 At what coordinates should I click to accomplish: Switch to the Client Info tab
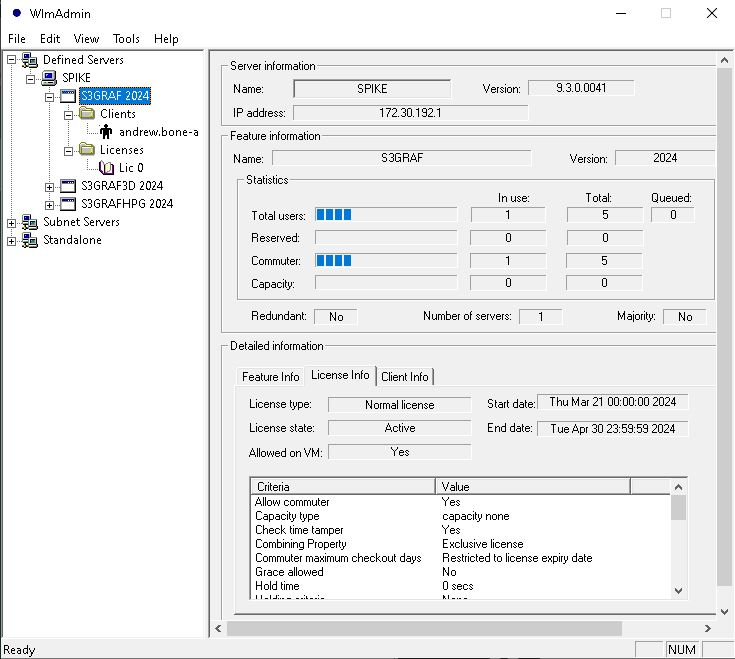pos(405,377)
